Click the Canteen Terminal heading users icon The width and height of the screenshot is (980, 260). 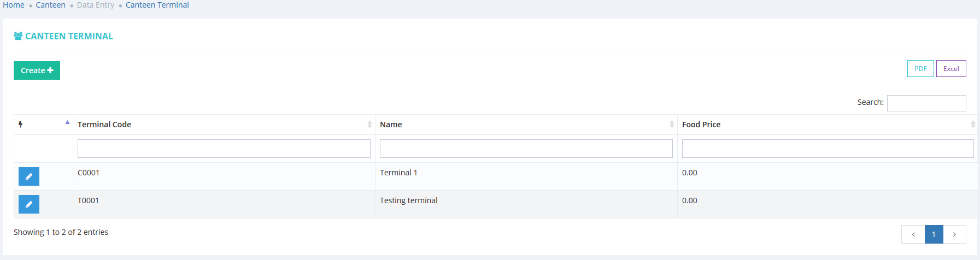point(18,36)
